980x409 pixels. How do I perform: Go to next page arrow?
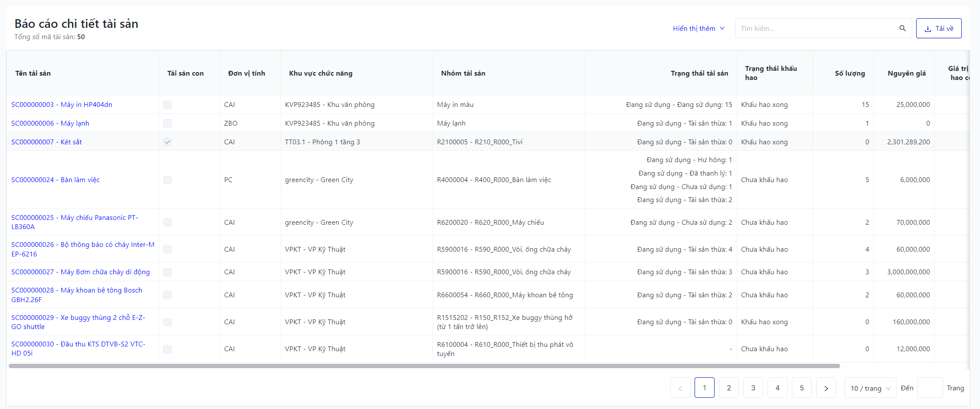(826, 388)
